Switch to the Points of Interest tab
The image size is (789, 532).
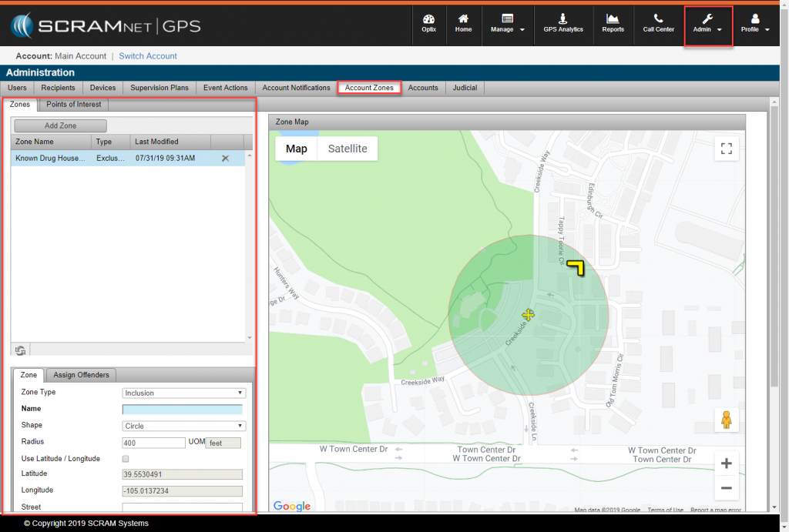point(74,104)
